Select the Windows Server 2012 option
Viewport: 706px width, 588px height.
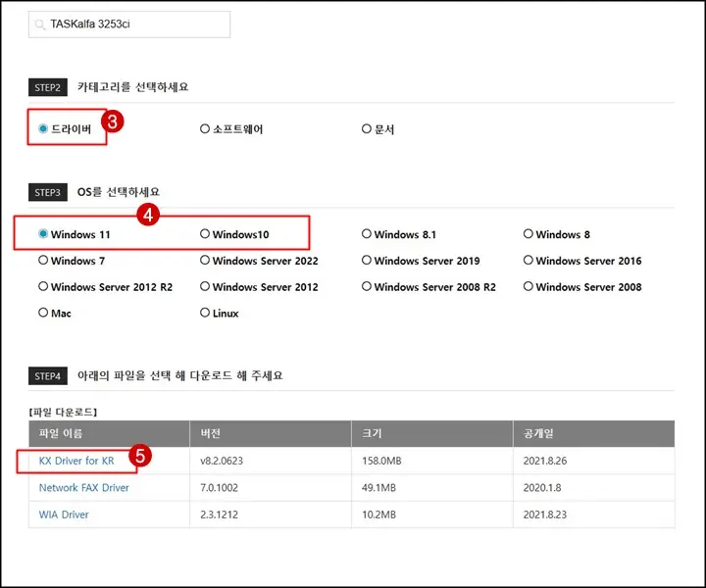coord(205,286)
